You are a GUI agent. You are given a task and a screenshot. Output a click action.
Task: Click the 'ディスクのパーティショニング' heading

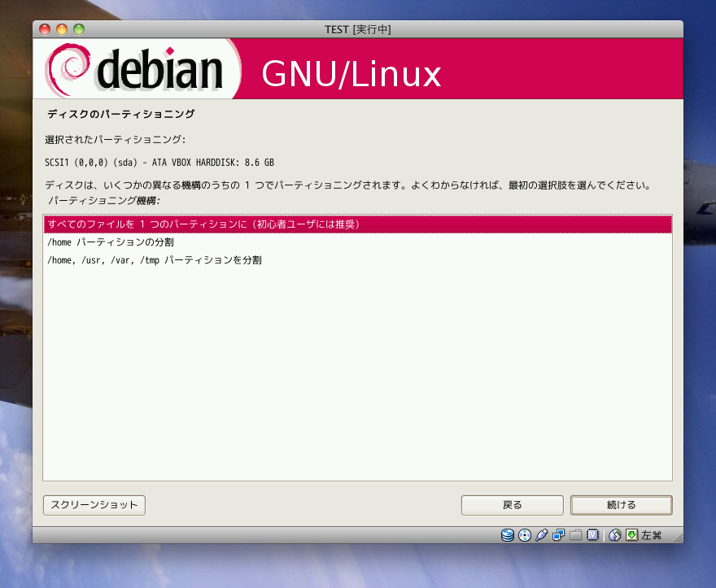[x=121, y=114]
